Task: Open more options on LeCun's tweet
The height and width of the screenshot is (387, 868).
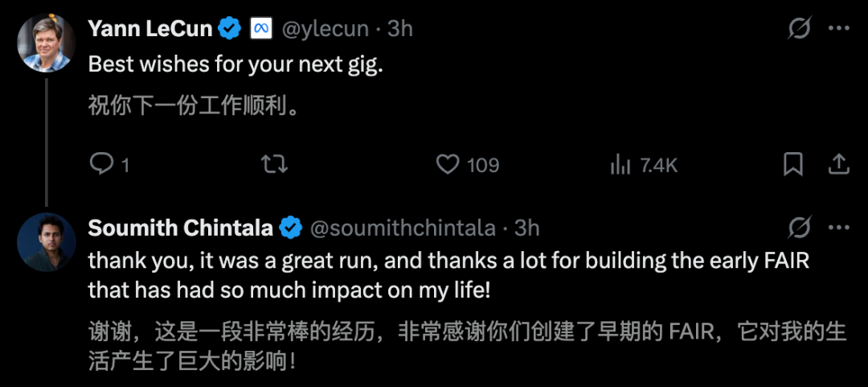Action: 838,29
